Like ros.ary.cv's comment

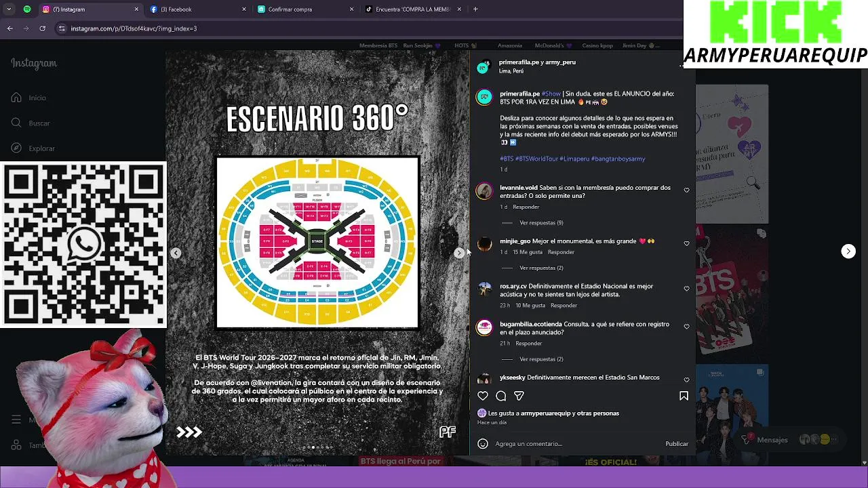coord(686,289)
